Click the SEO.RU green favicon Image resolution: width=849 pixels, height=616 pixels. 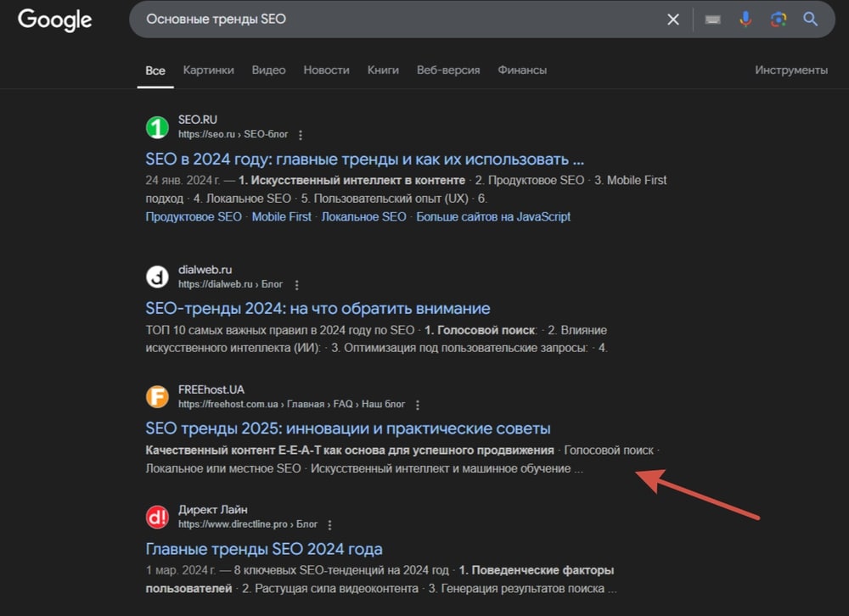tap(157, 128)
